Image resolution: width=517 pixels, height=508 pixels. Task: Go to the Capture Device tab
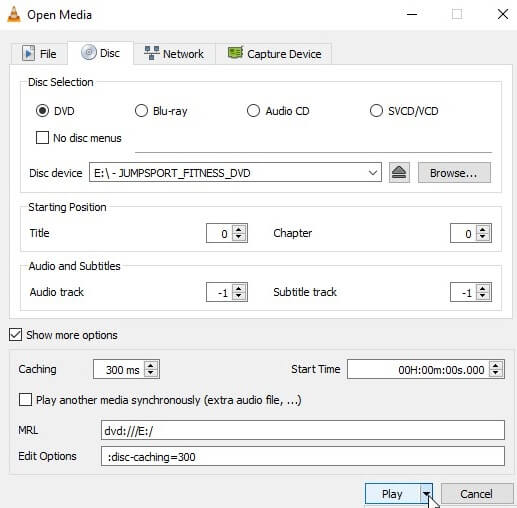point(274,54)
